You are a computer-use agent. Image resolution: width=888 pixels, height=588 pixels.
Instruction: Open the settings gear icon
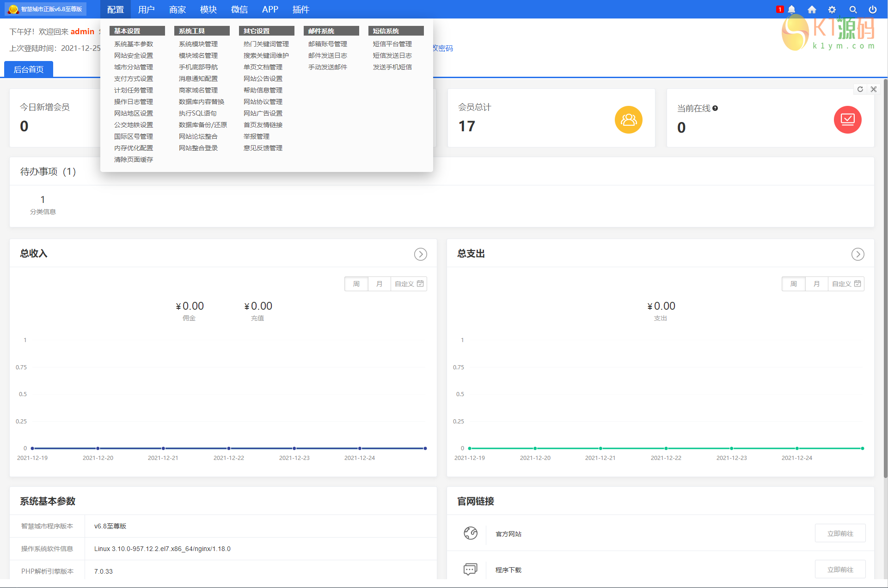[x=832, y=9]
